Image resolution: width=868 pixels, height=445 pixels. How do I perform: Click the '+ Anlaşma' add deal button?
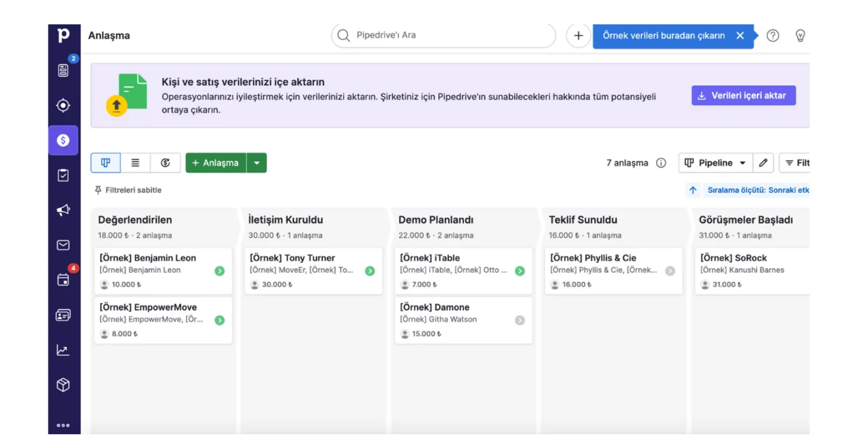pos(216,163)
